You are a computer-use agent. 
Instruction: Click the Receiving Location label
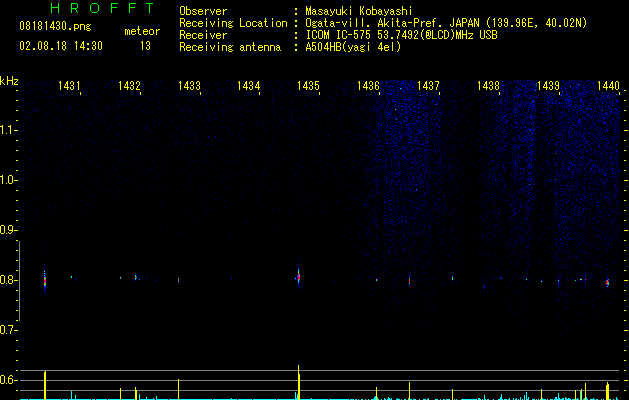pos(233,23)
